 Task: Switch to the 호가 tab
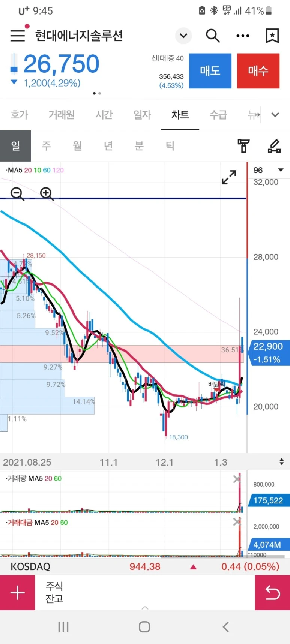[19, 115]
